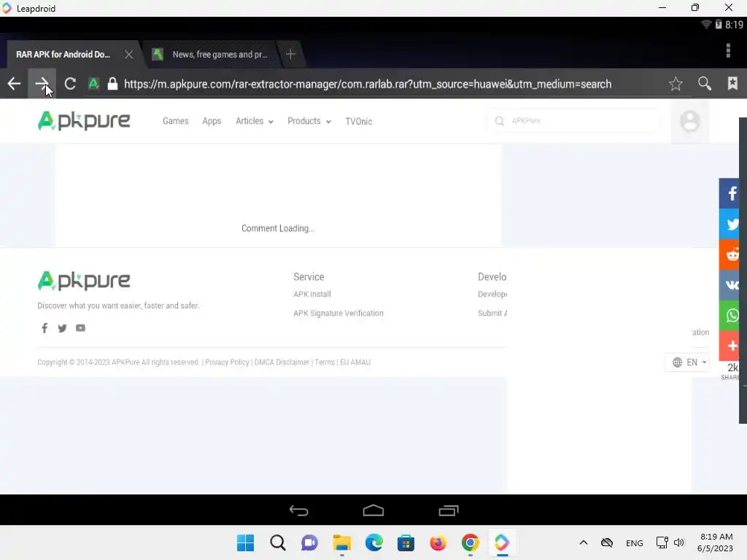The width and height of the screenshot is (747, 560).
Task: Share on Facebook sidebar button
Action: (729, 193)
